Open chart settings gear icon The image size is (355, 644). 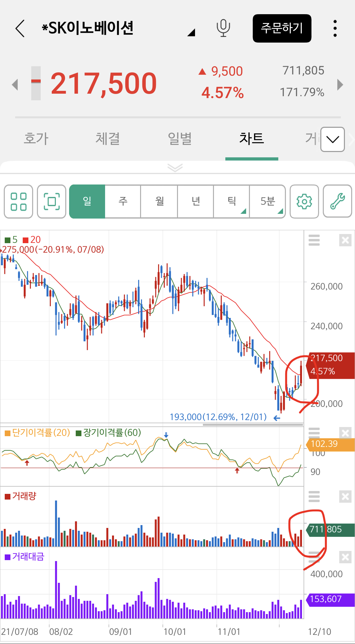(304, 202)
